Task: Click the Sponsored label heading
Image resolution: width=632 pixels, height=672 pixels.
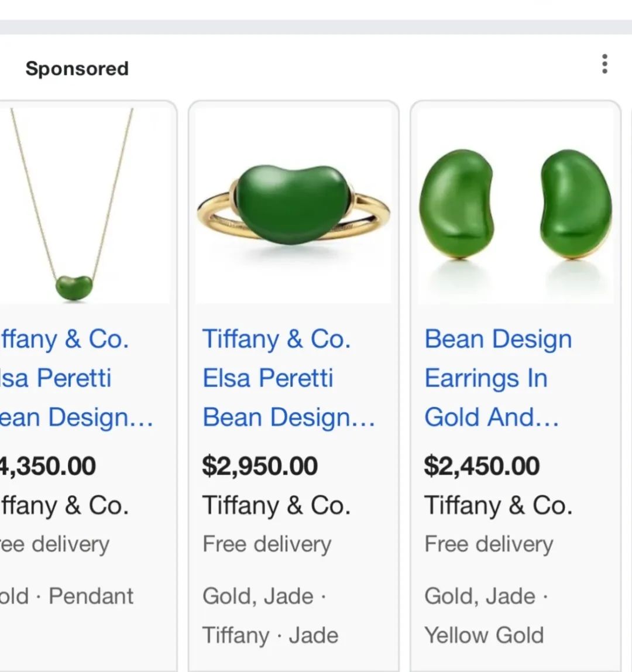Action: [x=77, y=68]
